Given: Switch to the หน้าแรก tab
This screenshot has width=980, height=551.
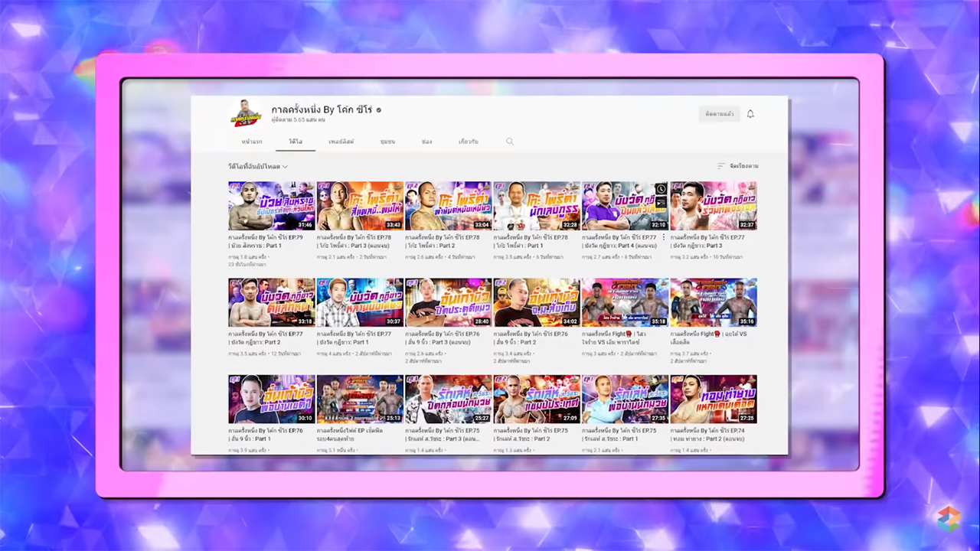Looking at the screenshot, I should click(251, 142).
